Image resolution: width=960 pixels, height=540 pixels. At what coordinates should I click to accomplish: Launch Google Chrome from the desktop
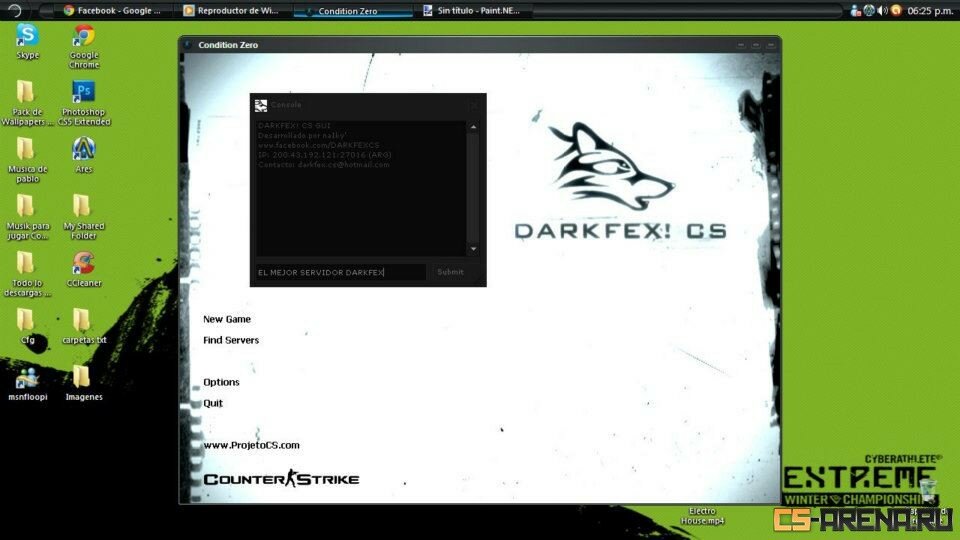point(84,37)
